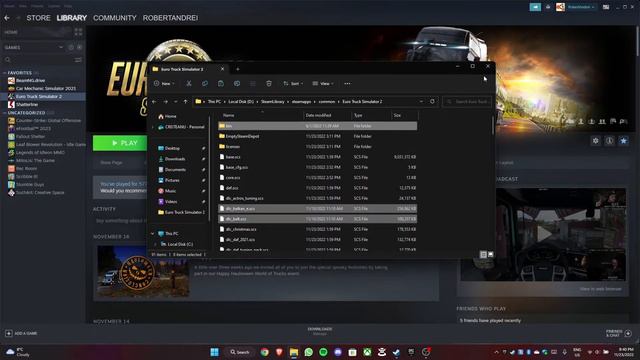Select Shatterline in Steam library
Viewport: 640px width, 360px height.
pyautogui.click(x=27, y=104)
